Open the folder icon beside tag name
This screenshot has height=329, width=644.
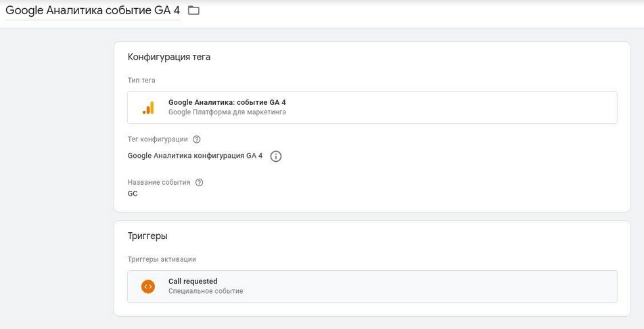tap(193, 10)
